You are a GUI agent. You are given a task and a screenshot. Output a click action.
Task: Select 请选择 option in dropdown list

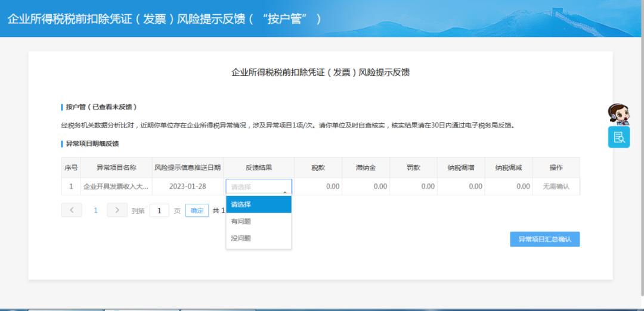click(x=259, y=204)
